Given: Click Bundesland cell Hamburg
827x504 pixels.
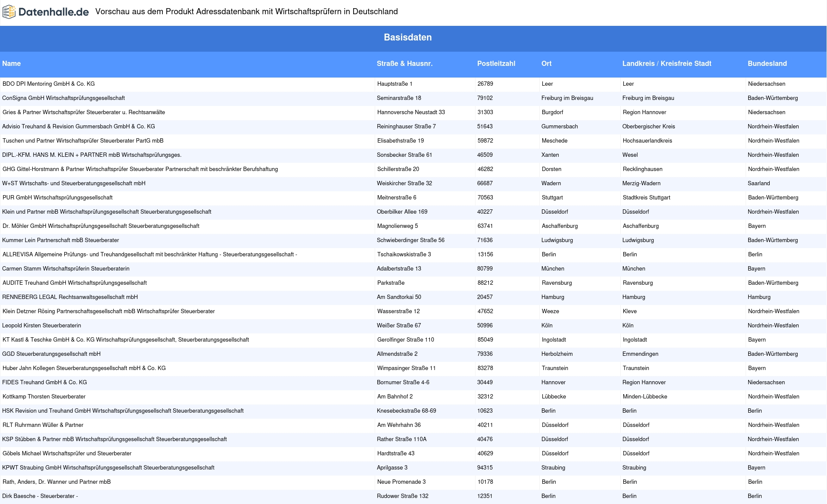Looking at the screenshot, I should coord(759,297).
